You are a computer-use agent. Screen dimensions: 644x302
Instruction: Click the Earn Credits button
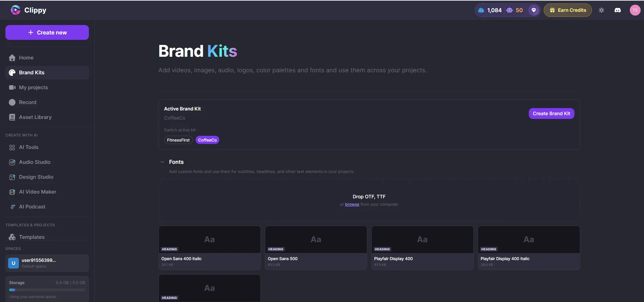coord(568,10)
